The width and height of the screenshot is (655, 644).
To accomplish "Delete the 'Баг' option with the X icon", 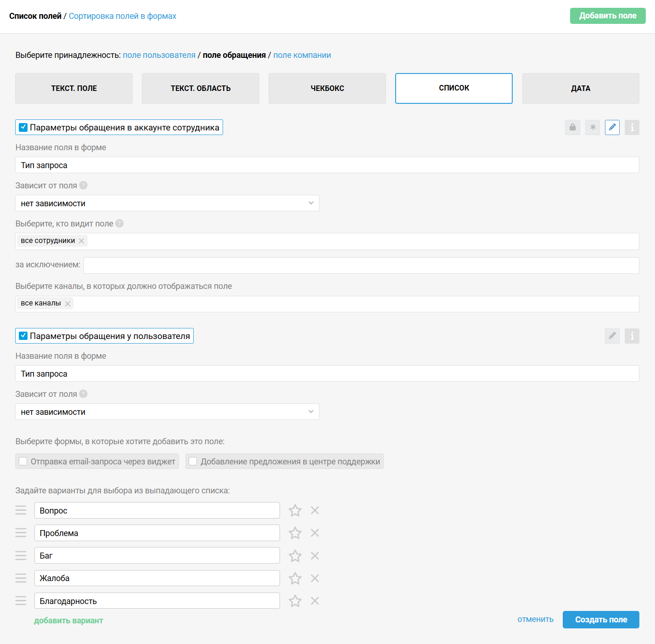I will (315, 556).
